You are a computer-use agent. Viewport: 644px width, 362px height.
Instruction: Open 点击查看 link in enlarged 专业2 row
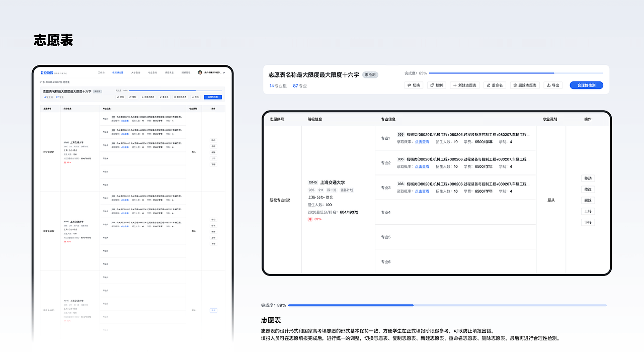click(422, 166)
